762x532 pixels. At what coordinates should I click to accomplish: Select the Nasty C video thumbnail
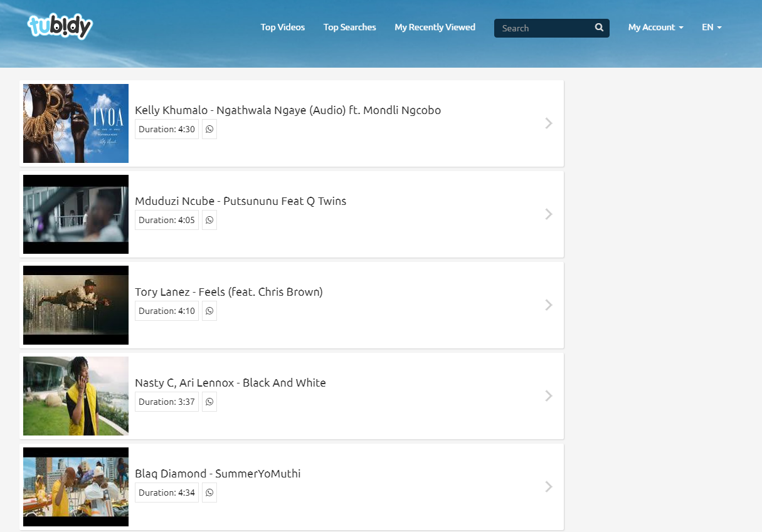point(76,396)
